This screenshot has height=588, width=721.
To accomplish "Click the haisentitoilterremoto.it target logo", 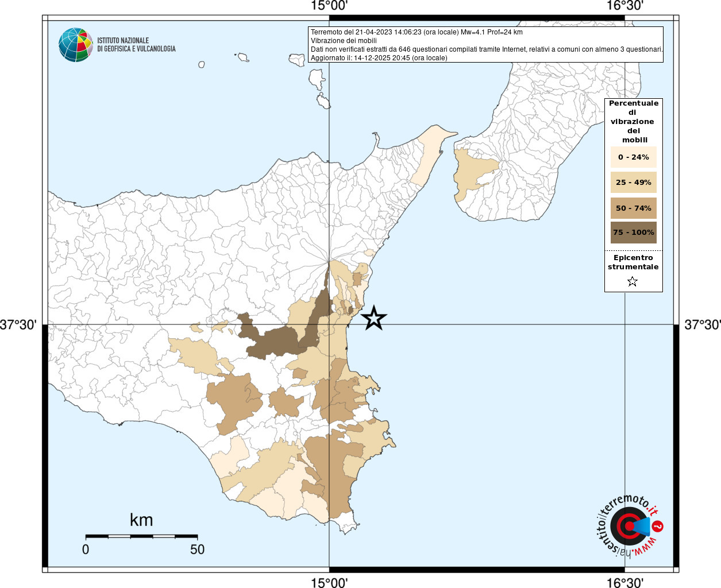I will click(627, 526).
